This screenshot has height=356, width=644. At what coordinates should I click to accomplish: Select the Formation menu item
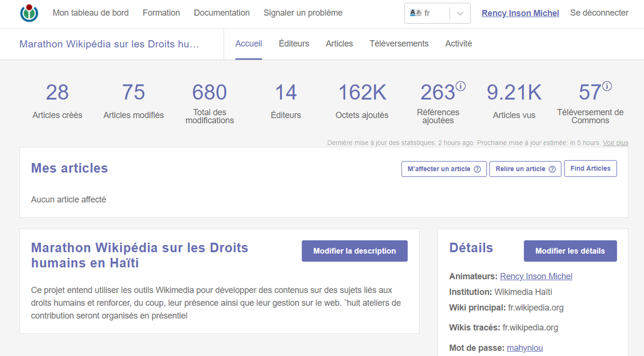pyautogui.click(x=161, y=12)
